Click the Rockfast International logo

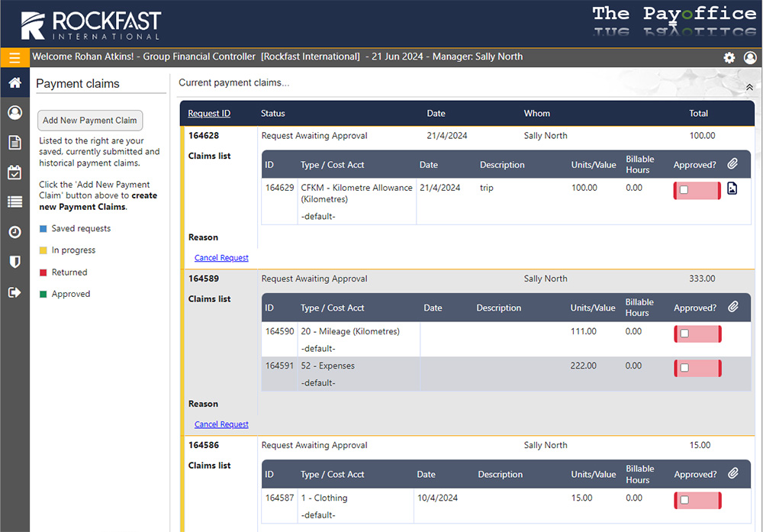[91, 25]
